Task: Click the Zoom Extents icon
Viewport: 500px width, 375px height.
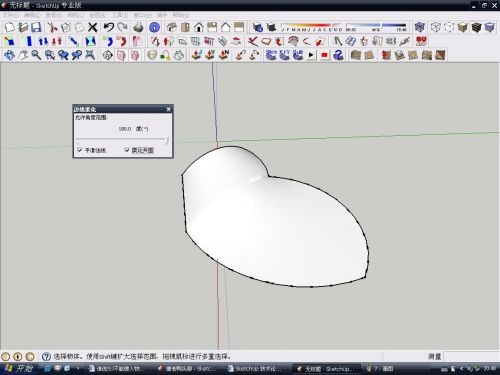Action: [90, 55]
